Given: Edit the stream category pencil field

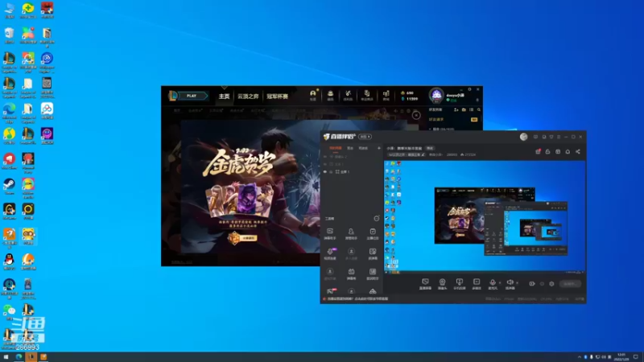Looking at the screenshot, I should pos(407,154).
